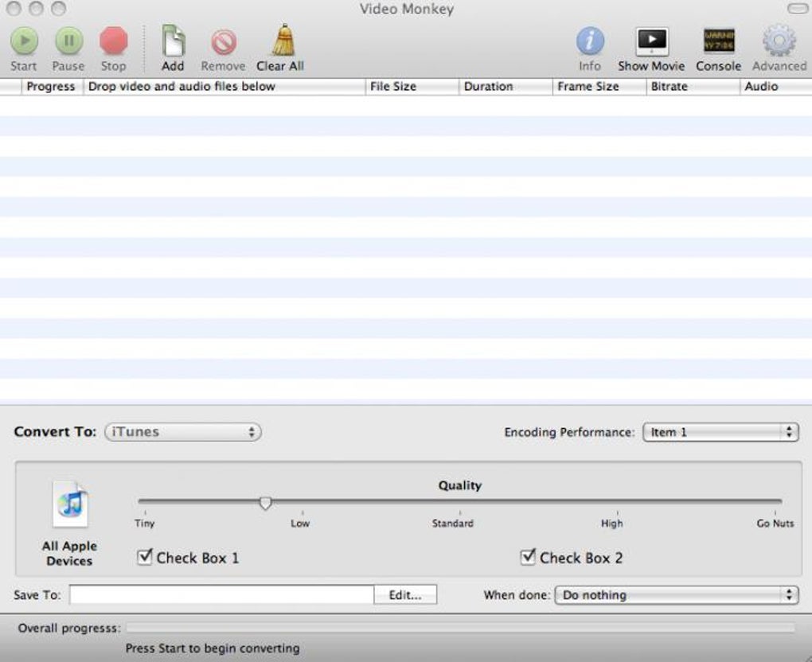Click the "Low" quality label
Screen dimensions: 812x662
tap(300, 524)
